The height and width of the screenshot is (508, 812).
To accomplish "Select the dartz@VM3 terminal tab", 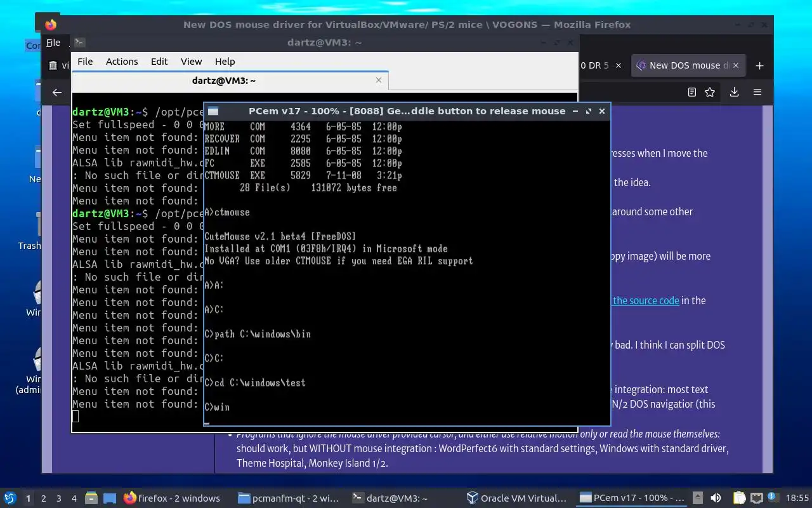I will pos(230,81).
